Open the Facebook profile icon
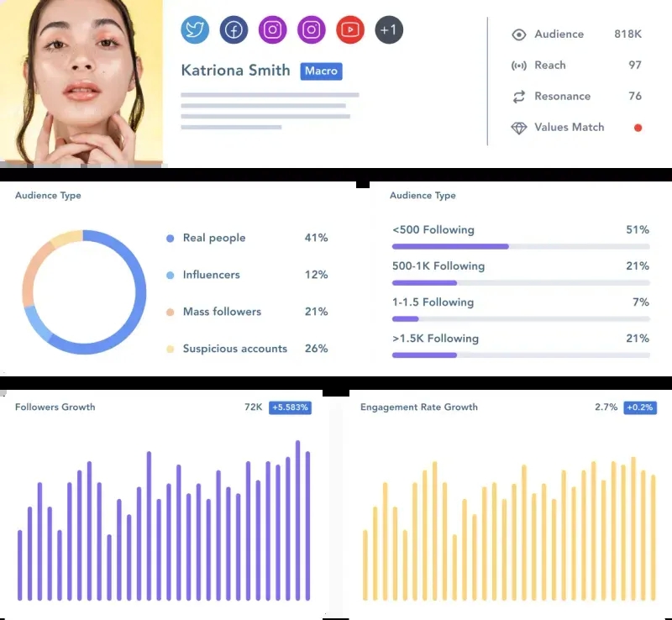This screenshot has height=620, width=672. (x=234, y=30)
